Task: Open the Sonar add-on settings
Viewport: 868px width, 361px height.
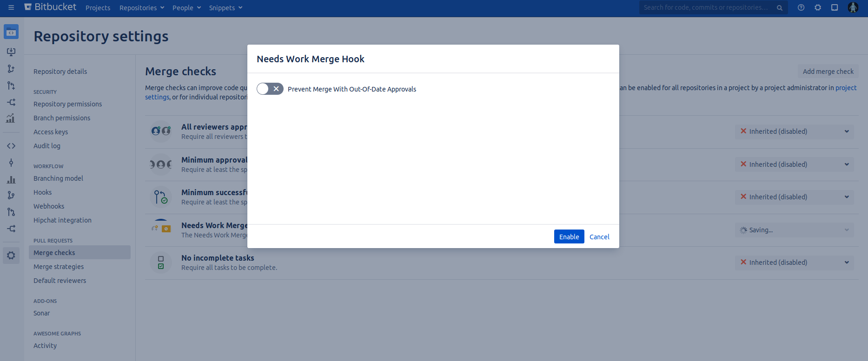Action: [41, 313]
